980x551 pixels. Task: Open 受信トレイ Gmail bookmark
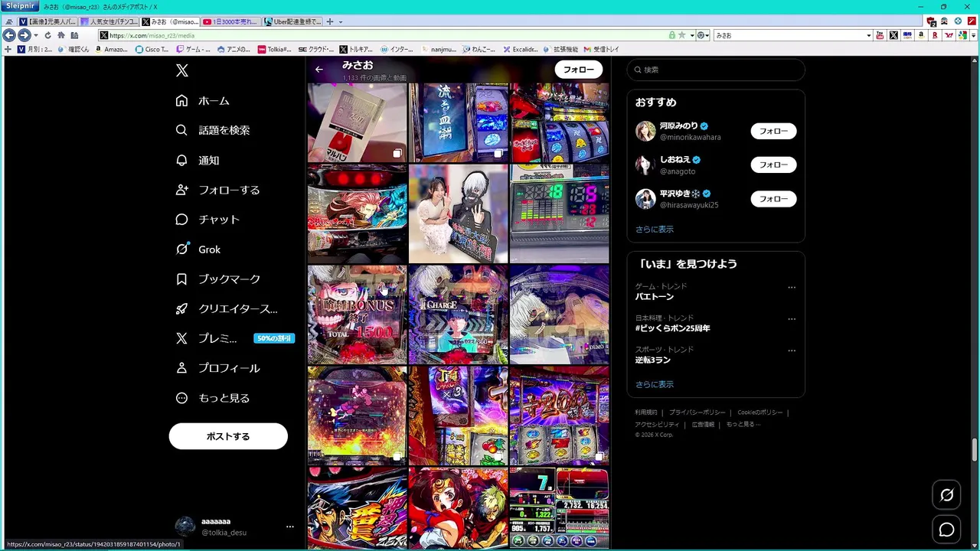602,49
